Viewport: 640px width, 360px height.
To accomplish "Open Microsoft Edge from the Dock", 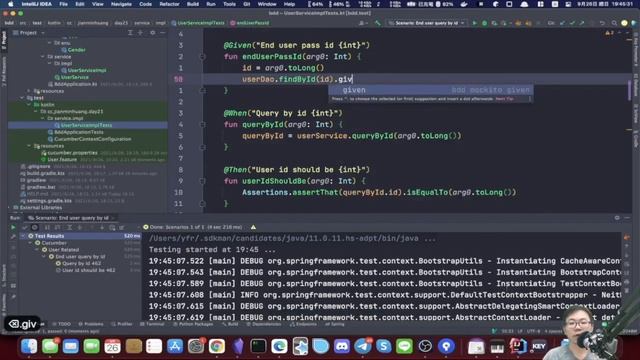I will pos(279,346).
